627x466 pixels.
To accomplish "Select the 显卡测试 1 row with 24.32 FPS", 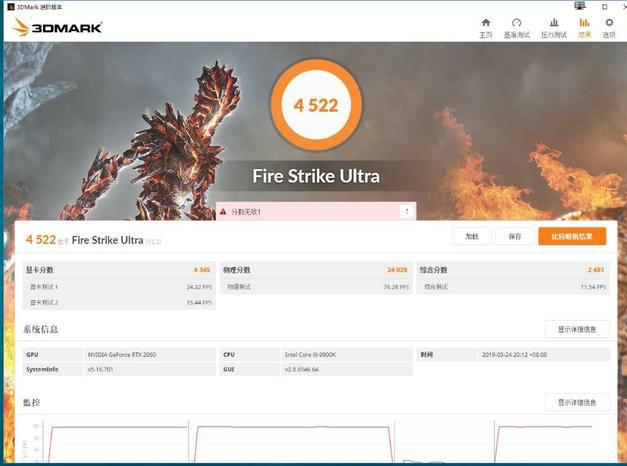I will 119,287.
